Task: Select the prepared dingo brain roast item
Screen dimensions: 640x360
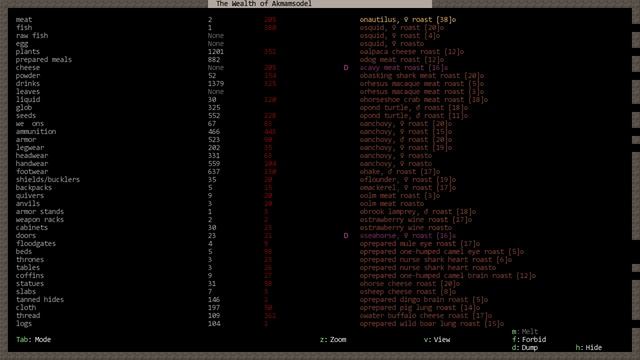Action: (424, 300)
